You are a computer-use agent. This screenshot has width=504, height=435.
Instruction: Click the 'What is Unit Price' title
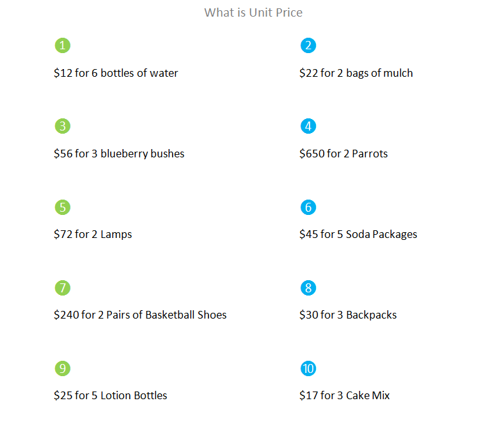[x=253, y=12]
